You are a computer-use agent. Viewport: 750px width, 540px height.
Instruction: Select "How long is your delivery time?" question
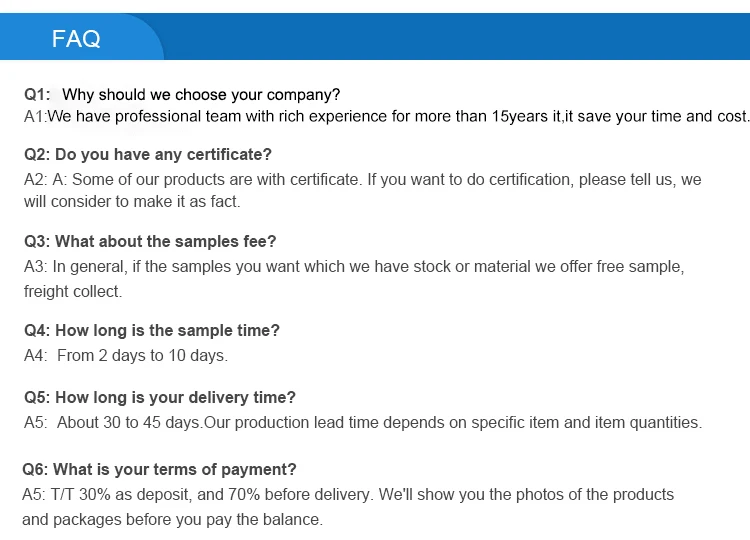click(x=175, y=397)
